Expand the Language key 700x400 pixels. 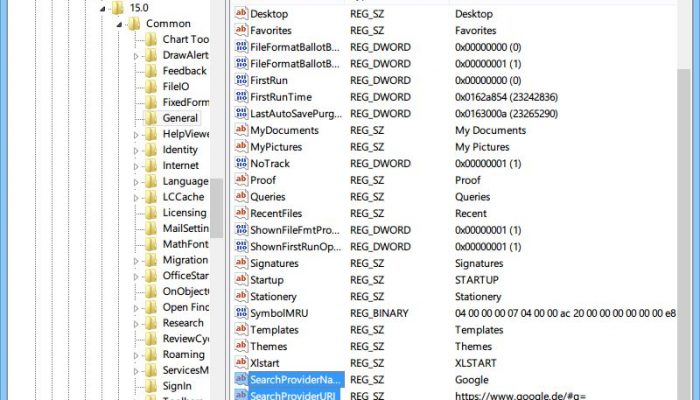(x=136, y=182)
